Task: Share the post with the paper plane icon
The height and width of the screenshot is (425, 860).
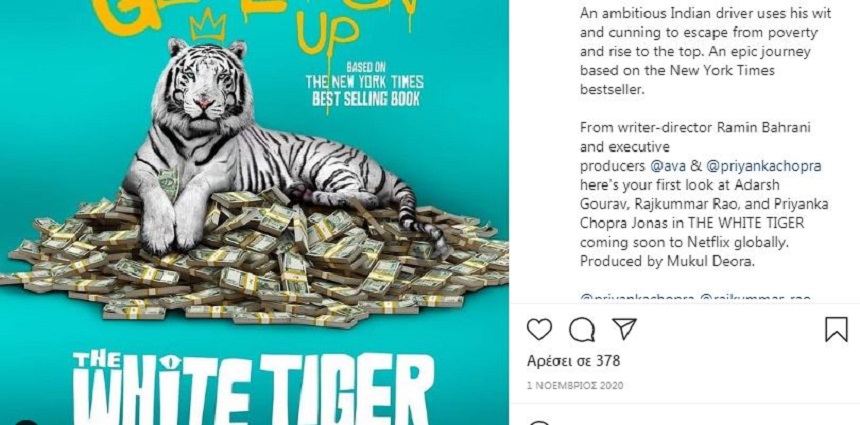Action: tap(624, 329)
